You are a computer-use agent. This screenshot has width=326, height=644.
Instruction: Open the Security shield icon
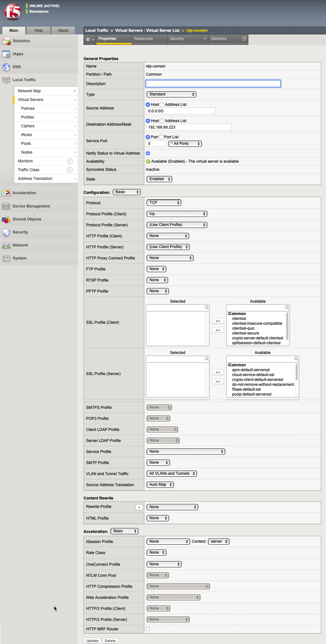coord(6,232)
